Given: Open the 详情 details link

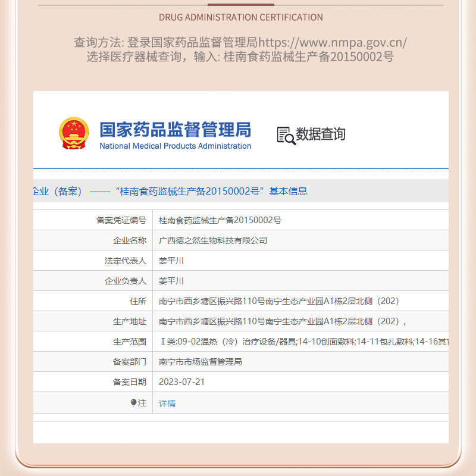Looking at the screenshot, I should tap(167, 403).
